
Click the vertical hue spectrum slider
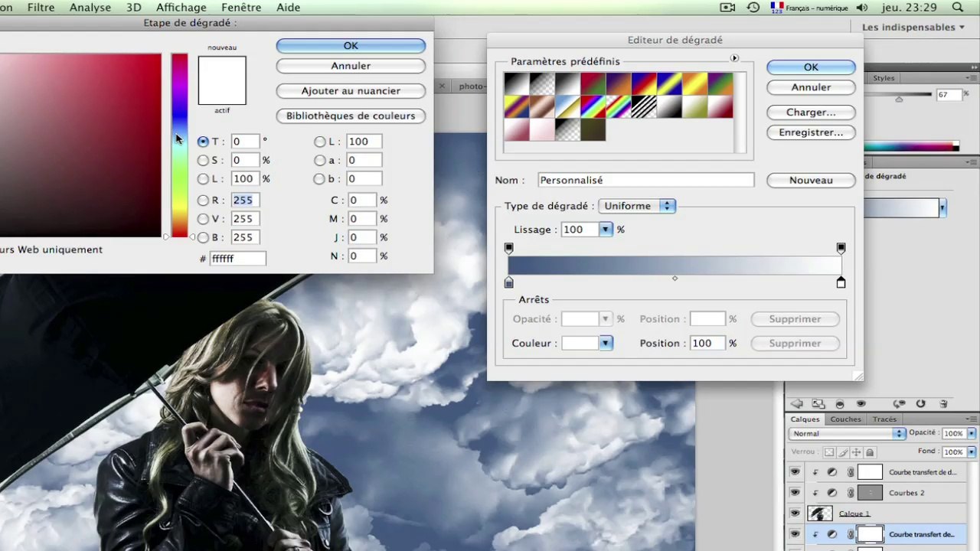click(179, 145)
